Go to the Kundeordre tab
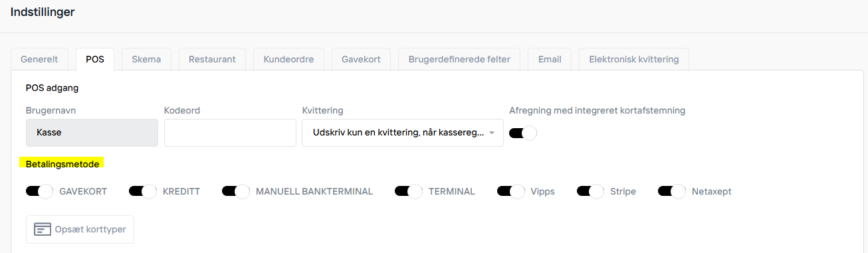Viewport: 868px width, 253px height. point(288,59)
